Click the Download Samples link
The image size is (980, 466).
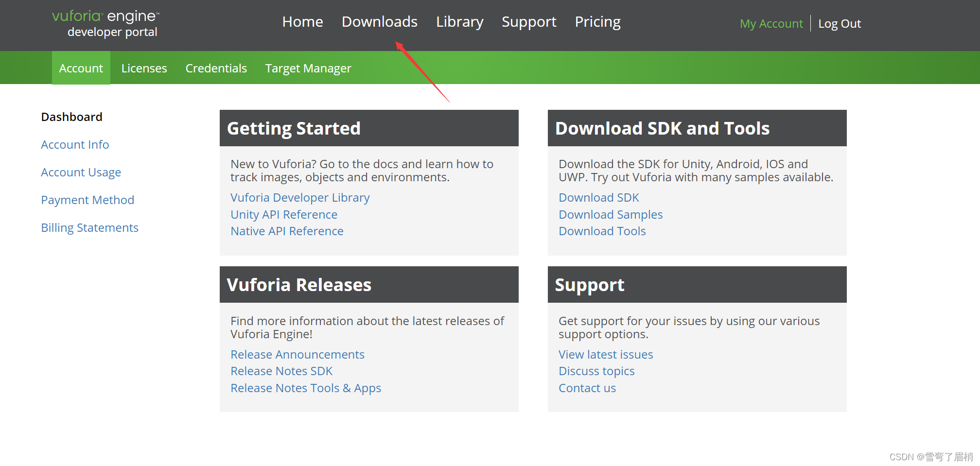tap(611, 215)
